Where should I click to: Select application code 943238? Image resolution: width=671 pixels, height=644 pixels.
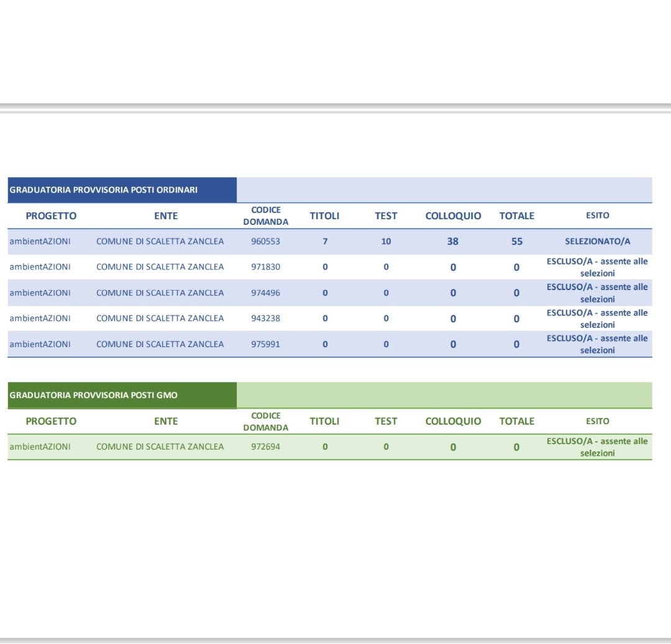click(x=265, y=318)
